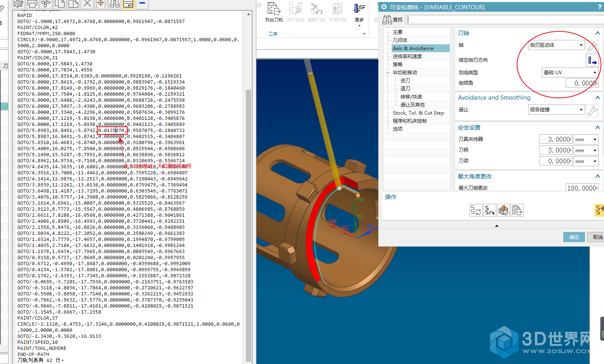Screen dimensions: 604x364
Task: Click the 删除刀轨 delete tool path icon
Action: [x=316, y=12]
